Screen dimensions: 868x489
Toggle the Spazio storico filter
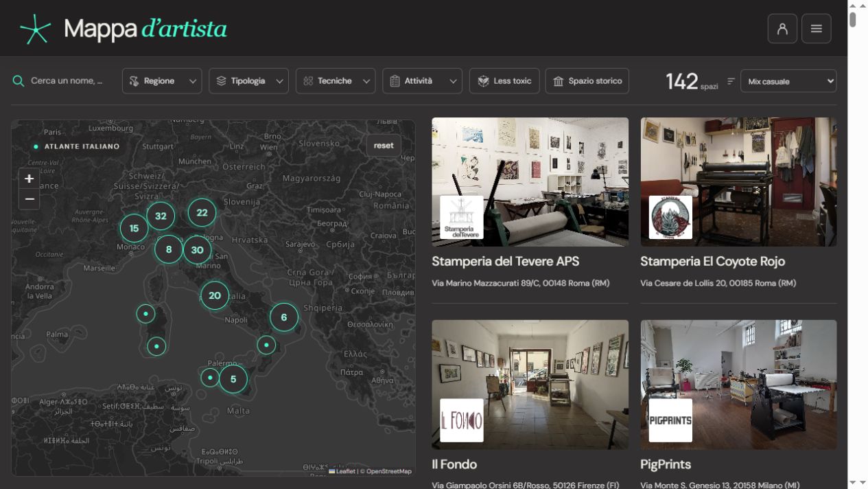[587, 81]
